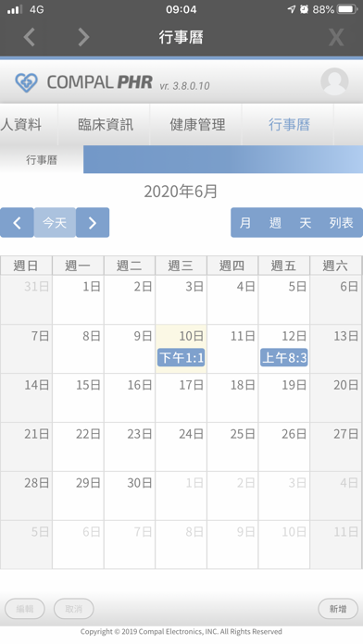The height and width of the screenshot is (644, 363).
Task: Open the user profile avatar
Action: pyautogui.click(x=334, y=81)
